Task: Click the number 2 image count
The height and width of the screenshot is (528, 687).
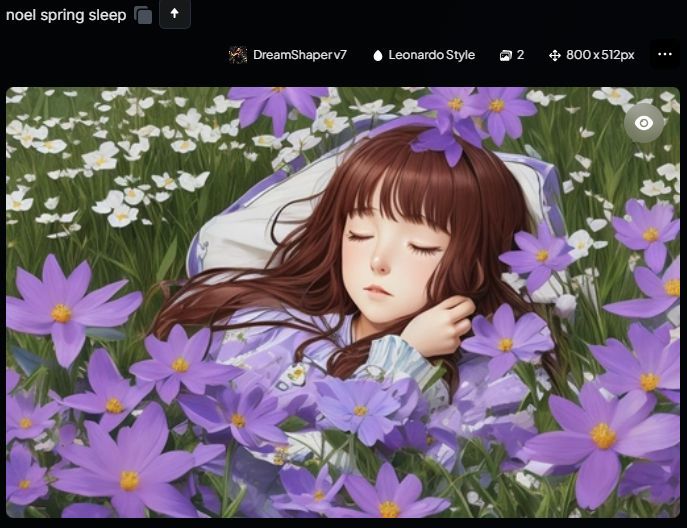Action: [x=520, y=55]
